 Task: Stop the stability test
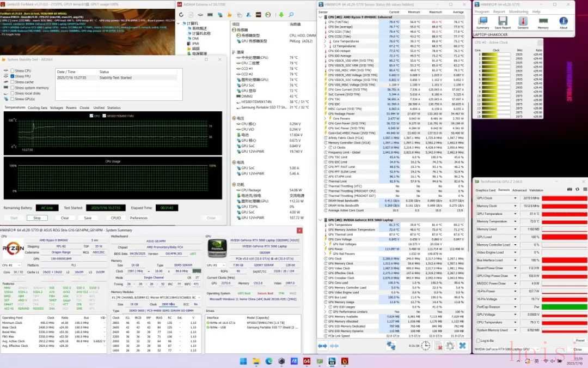(x=37, y=218)
